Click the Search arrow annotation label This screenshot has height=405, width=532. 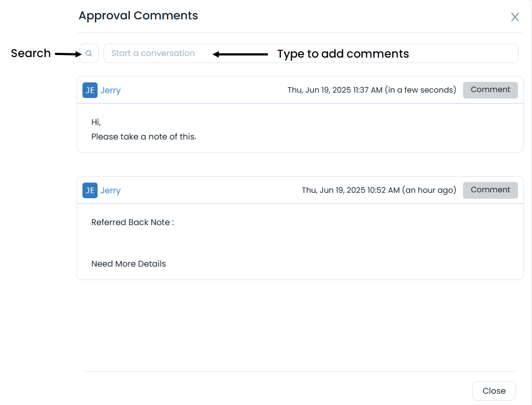pyautogui.click(x=31, y=53)
